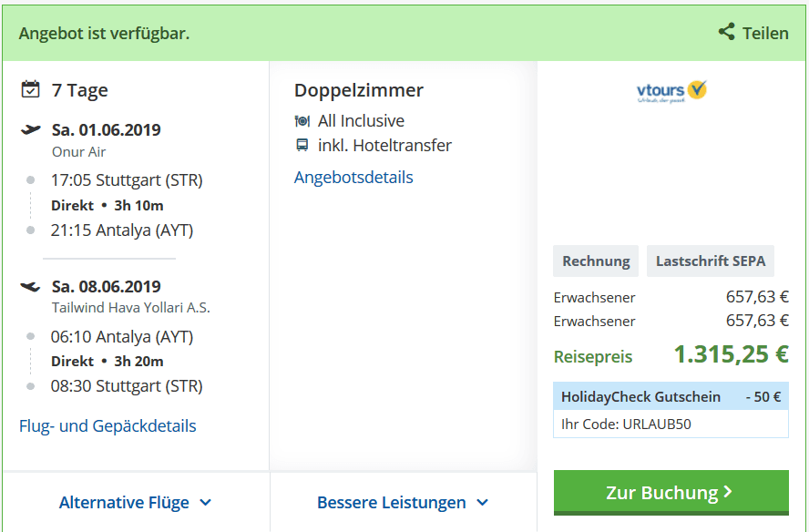809x532 pixels.
Task: Open Flug- und Gepäckdetails link
Action: click(x=108, y=425)
